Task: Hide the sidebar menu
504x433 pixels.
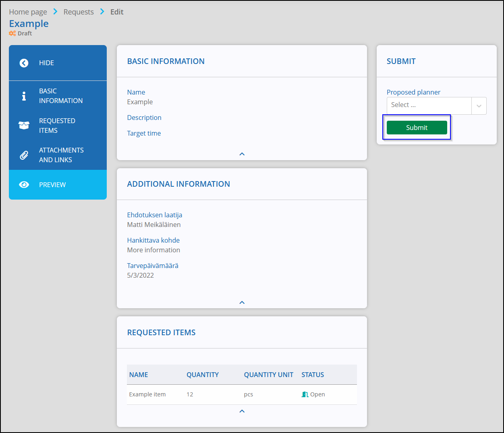Action: (58, 63)
